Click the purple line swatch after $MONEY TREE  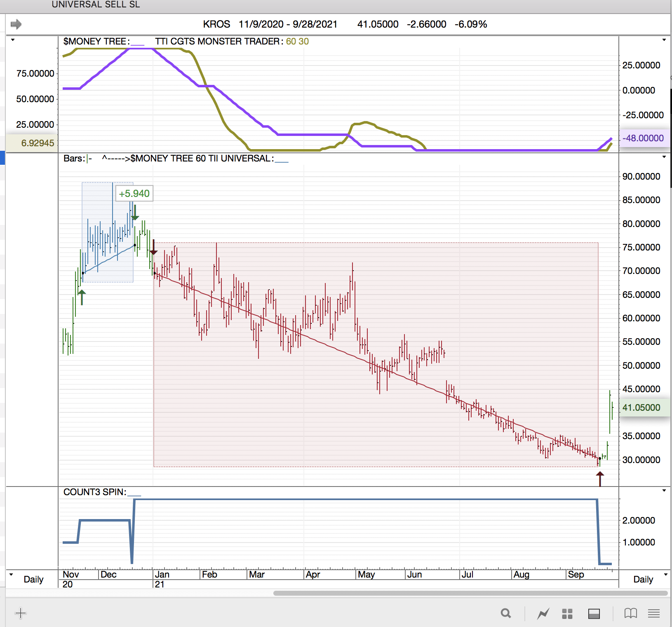(x=138, y=43)
